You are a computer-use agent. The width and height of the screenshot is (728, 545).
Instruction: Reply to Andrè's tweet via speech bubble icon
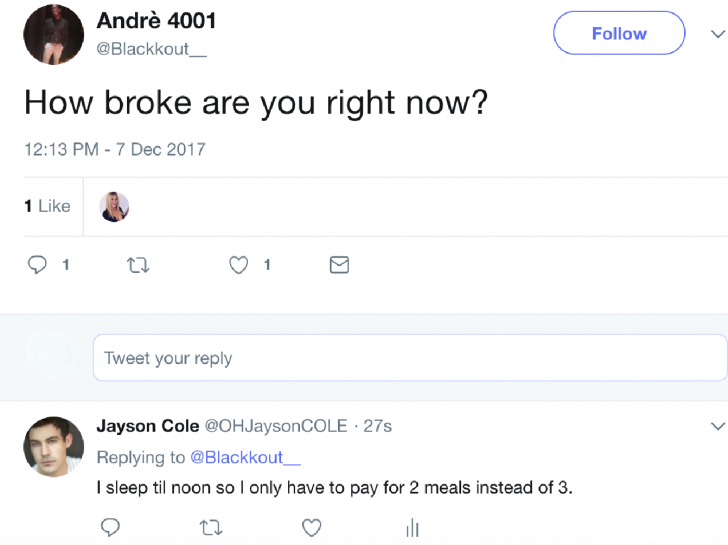38,265
